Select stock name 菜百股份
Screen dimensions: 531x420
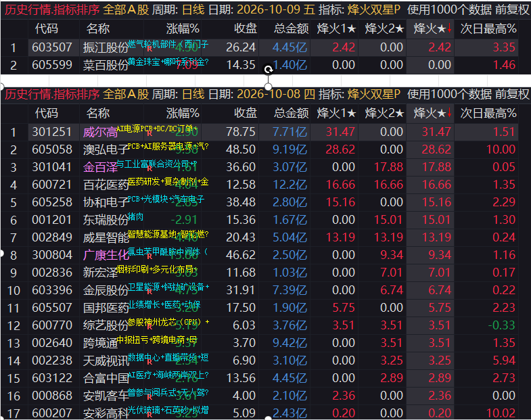pyautogui.click(x=106, y=66)
